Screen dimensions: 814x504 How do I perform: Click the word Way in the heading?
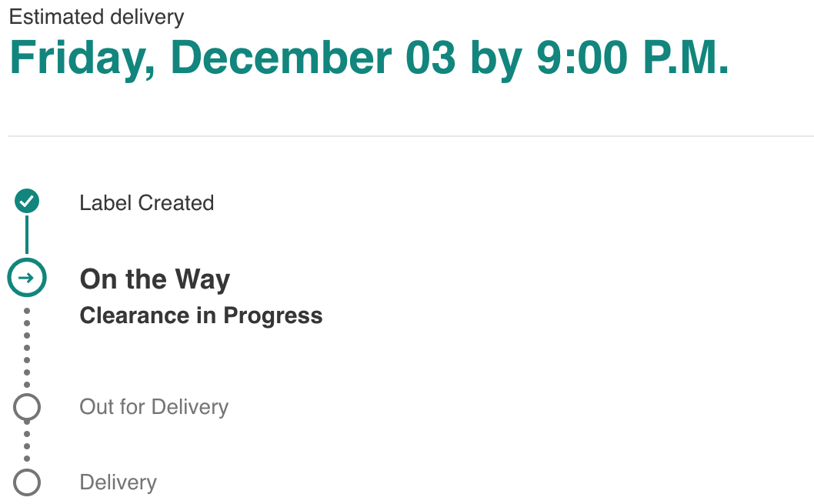coord(202,279)
